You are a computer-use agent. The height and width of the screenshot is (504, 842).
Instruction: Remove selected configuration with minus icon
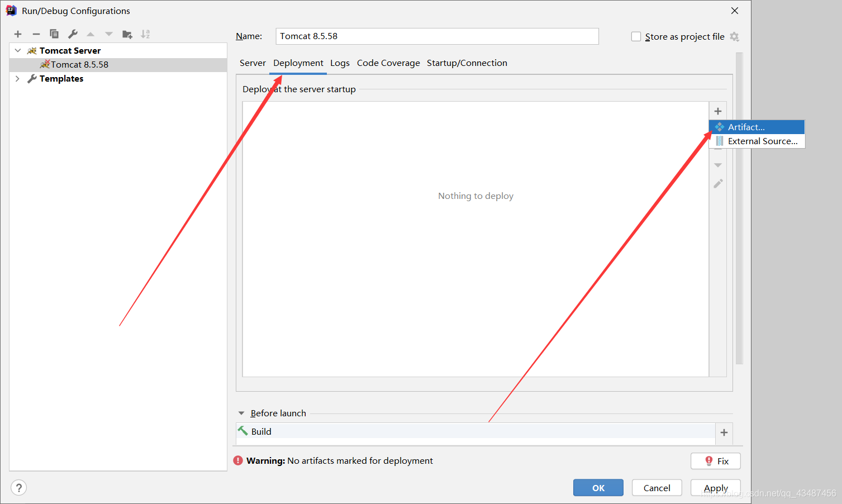[x=36, y=34]
